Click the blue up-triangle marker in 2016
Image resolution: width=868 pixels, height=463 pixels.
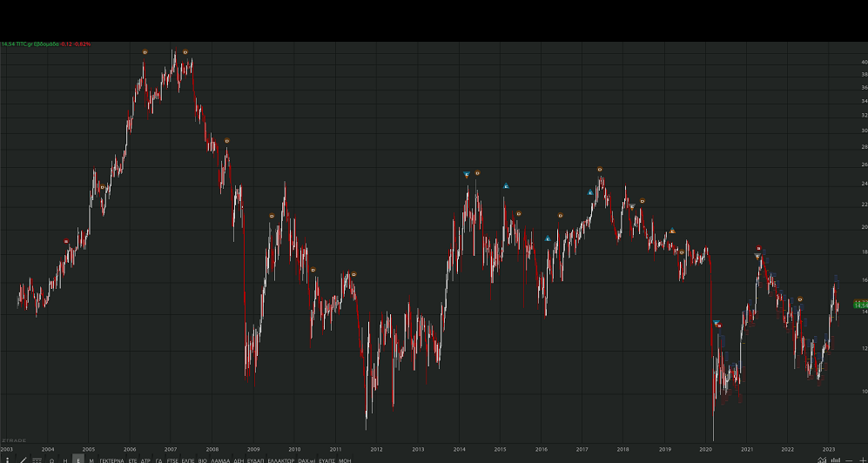tap(548, 239)
